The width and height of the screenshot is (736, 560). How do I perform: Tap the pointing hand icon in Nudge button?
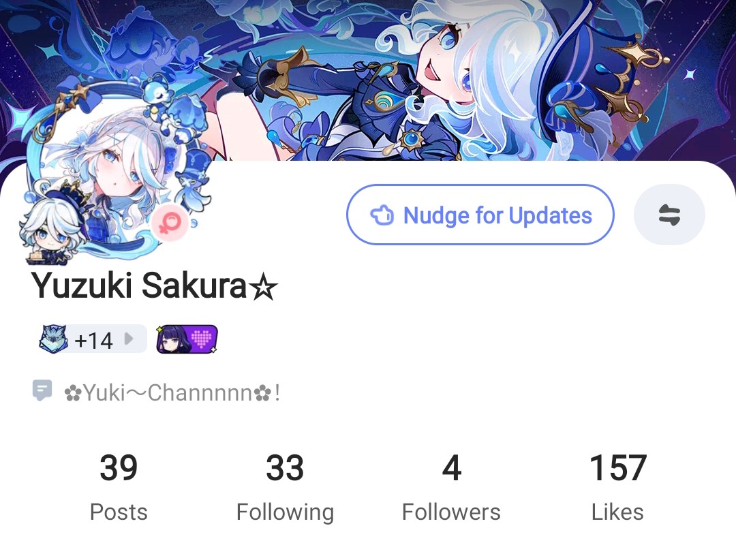point(382,215)
